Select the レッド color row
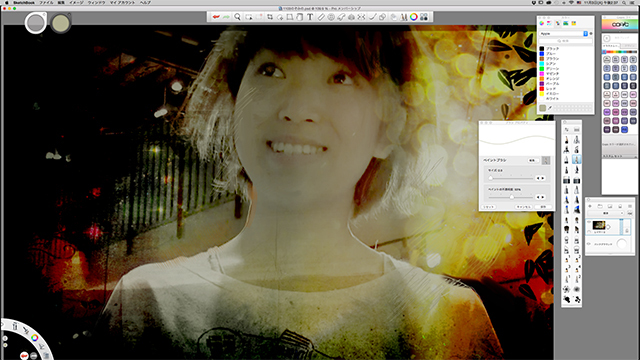The image size is (640, 360). [565, 89]
